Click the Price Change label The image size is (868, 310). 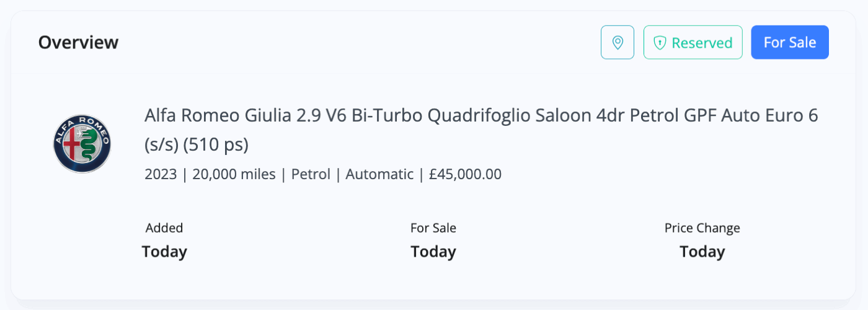tap(702, 228)
